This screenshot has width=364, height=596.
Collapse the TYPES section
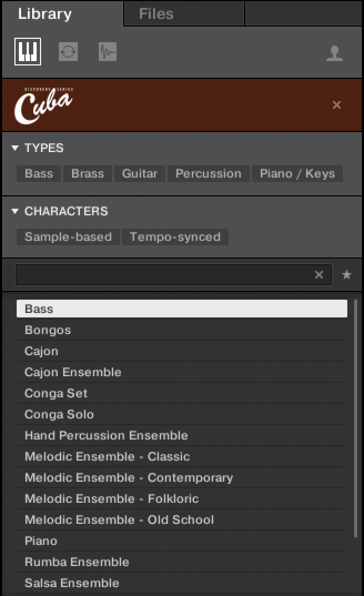(x=15, y=148)
